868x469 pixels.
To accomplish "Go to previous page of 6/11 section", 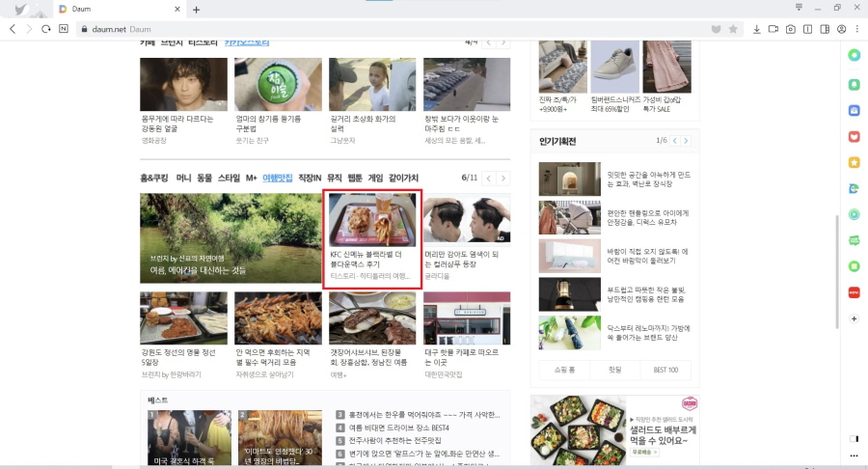I will click(488, 179).
